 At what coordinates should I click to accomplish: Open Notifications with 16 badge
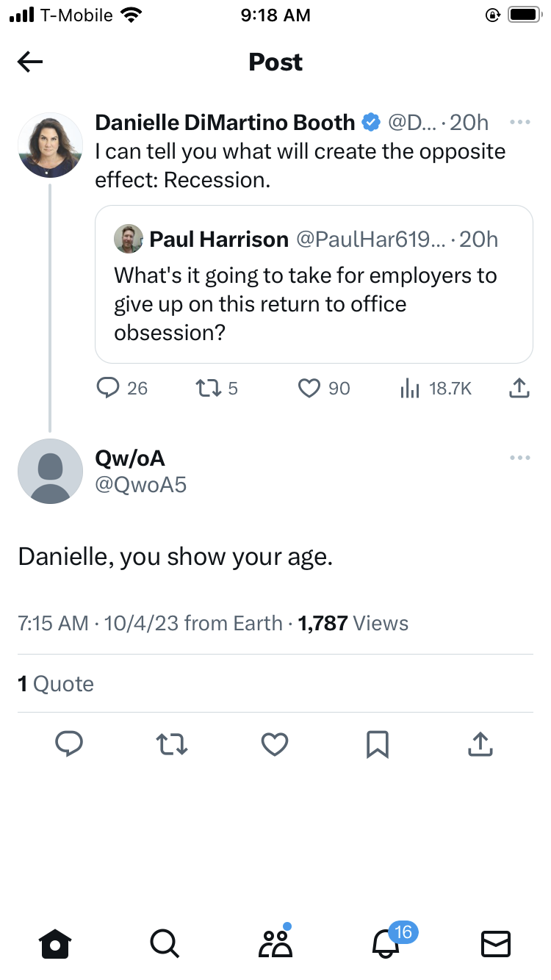click(x=386, y=944)
